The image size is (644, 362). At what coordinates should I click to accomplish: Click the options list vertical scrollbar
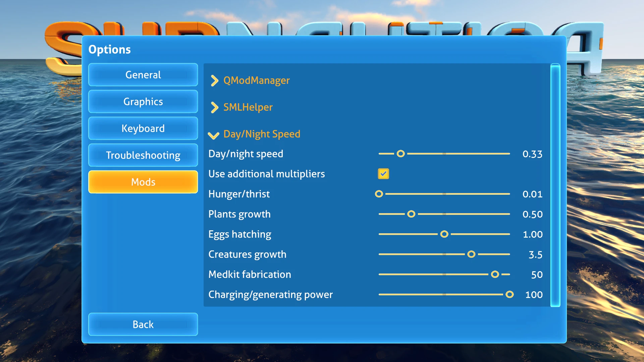pyautogui.click(x=555, y=185)
